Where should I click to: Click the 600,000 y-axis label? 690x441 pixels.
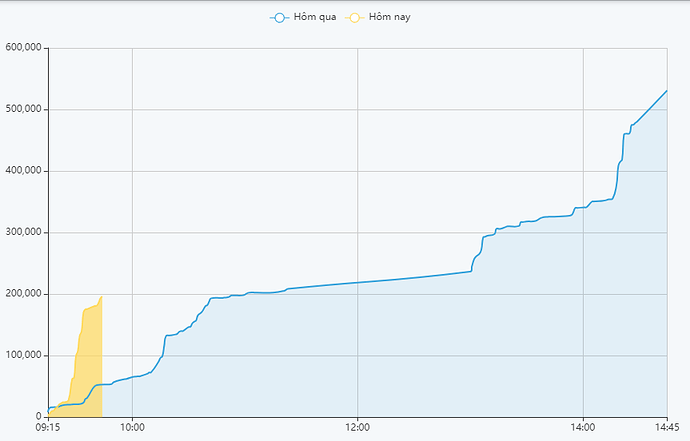pyautogui.click(x=23, y=48)
